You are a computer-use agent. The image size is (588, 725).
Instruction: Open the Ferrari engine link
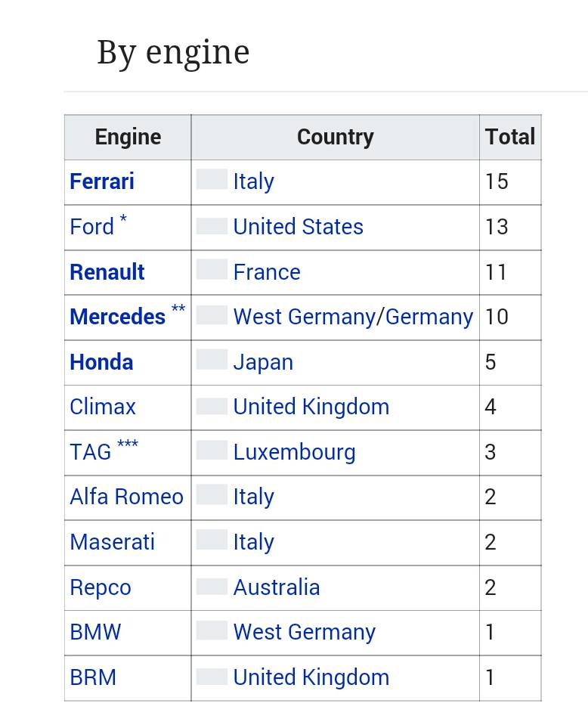point(102,181)
